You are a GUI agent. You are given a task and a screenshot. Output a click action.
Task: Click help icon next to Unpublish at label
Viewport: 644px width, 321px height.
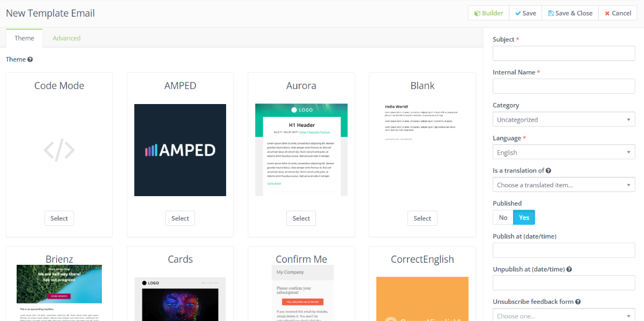pyautogui.click(x=569, y=269)
